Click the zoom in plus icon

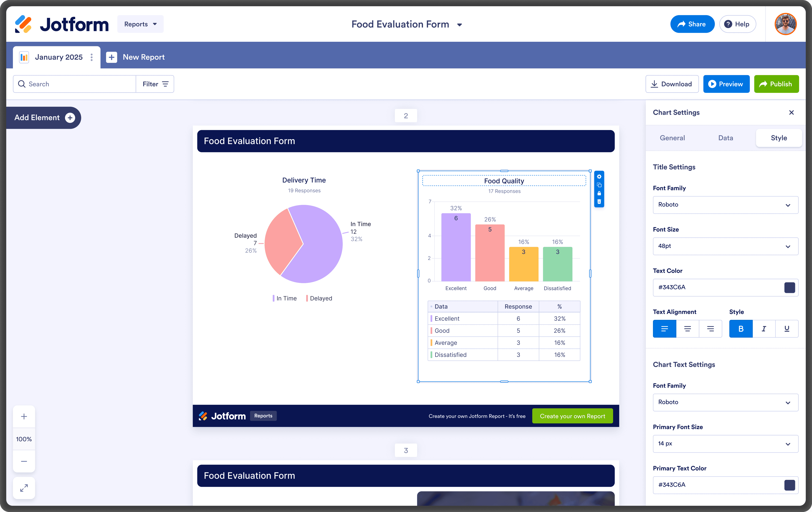point(24,416)
